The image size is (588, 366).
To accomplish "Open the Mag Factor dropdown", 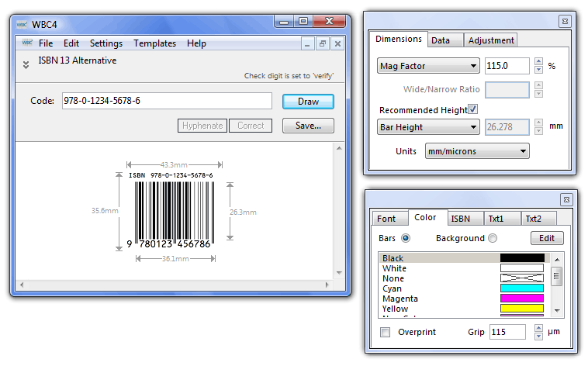I will tap(427, 66).
